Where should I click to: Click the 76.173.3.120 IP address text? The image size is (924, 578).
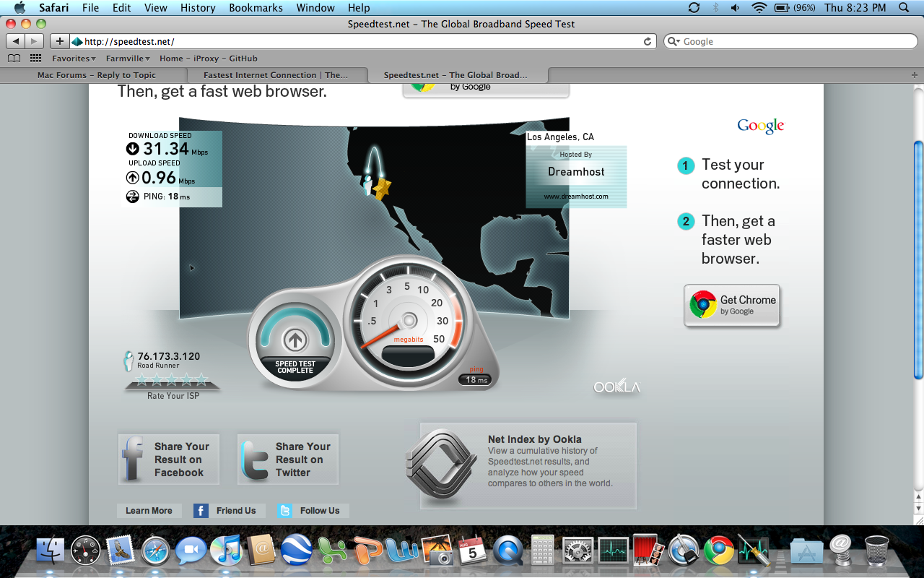[169, 356]
